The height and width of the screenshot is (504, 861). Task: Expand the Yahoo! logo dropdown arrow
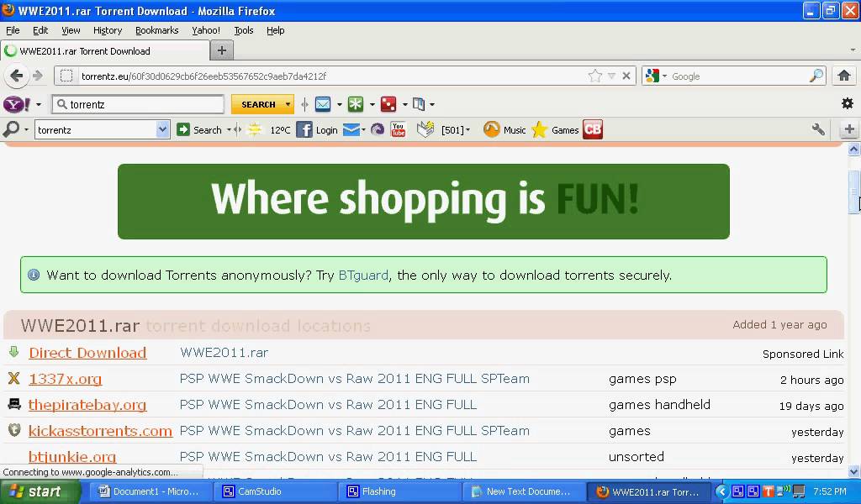(x=39, y=104)
